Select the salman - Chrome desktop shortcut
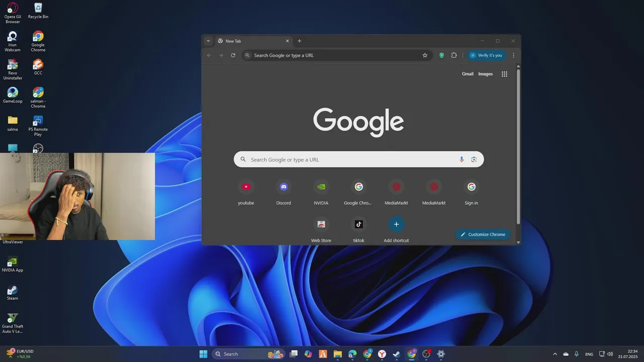 38,98
